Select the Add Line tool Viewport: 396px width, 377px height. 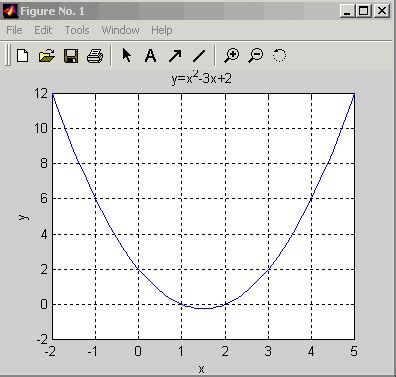(199, 56)
